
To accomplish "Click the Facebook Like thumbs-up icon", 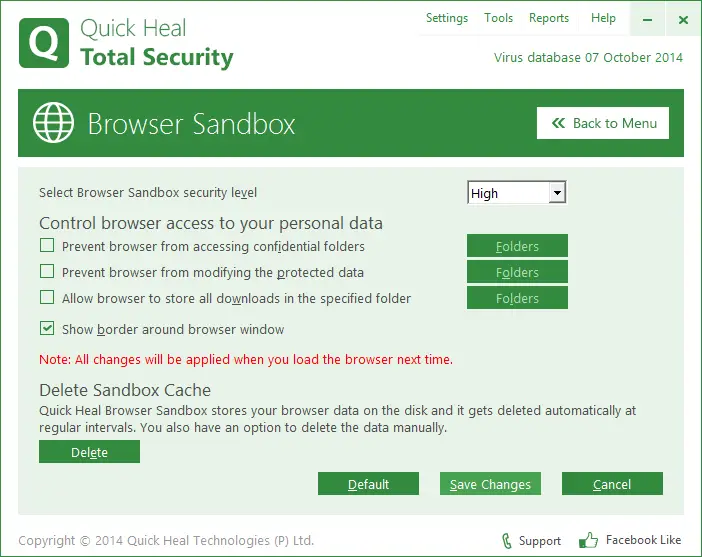I will click(x=588, y=541).
